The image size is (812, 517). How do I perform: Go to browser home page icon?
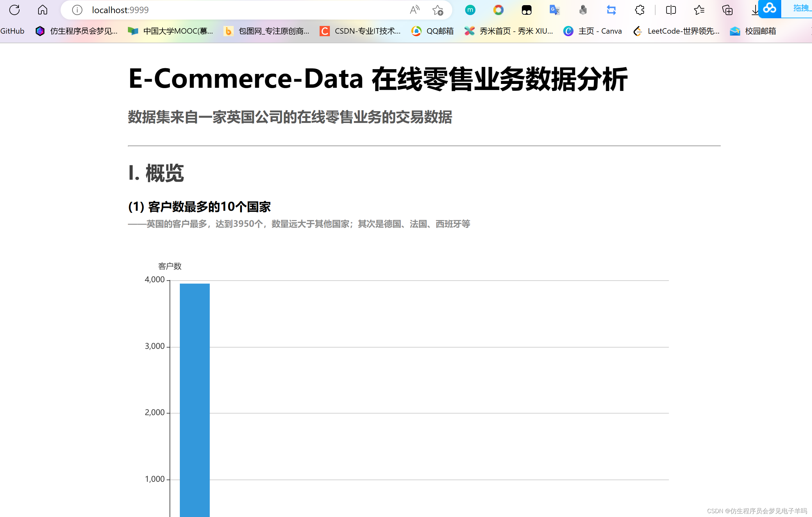(x=43, y=10)
